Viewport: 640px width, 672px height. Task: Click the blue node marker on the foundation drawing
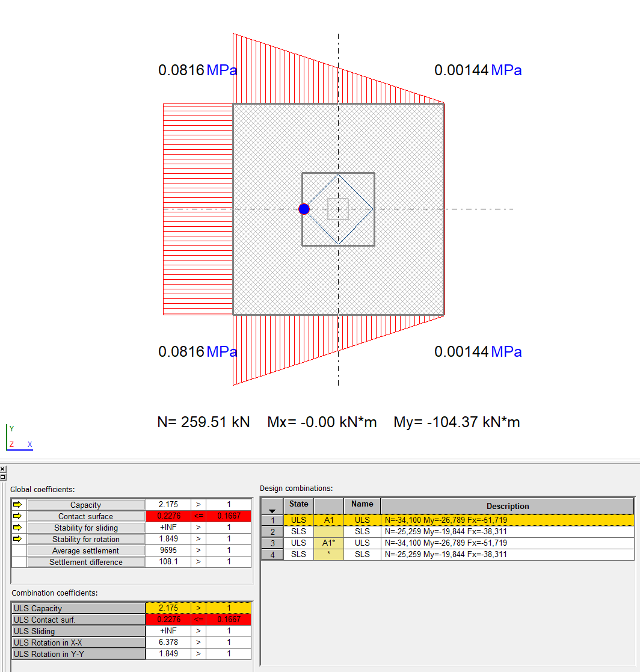pyautogui.click(x=304, y=209)
